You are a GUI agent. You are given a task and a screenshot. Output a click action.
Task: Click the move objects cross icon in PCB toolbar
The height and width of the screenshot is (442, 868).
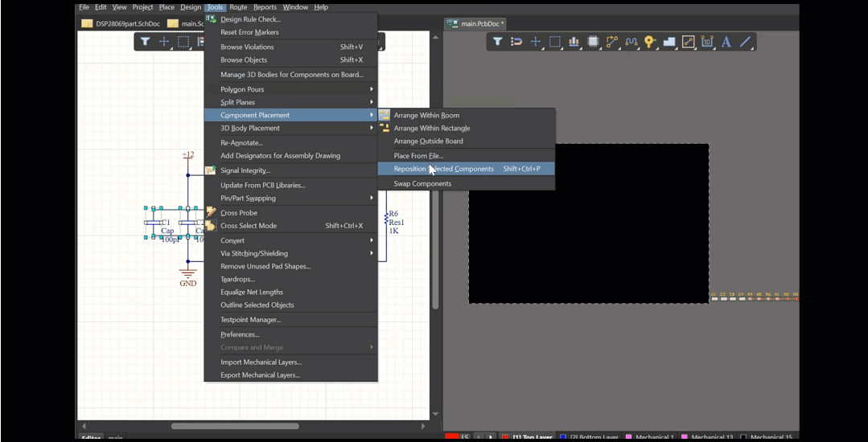[535, 42]
